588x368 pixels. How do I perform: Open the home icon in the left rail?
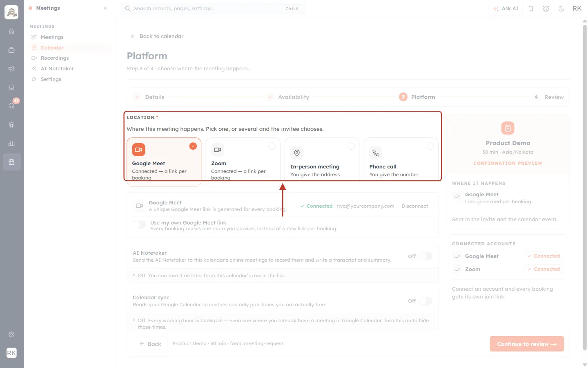(11, 31)
